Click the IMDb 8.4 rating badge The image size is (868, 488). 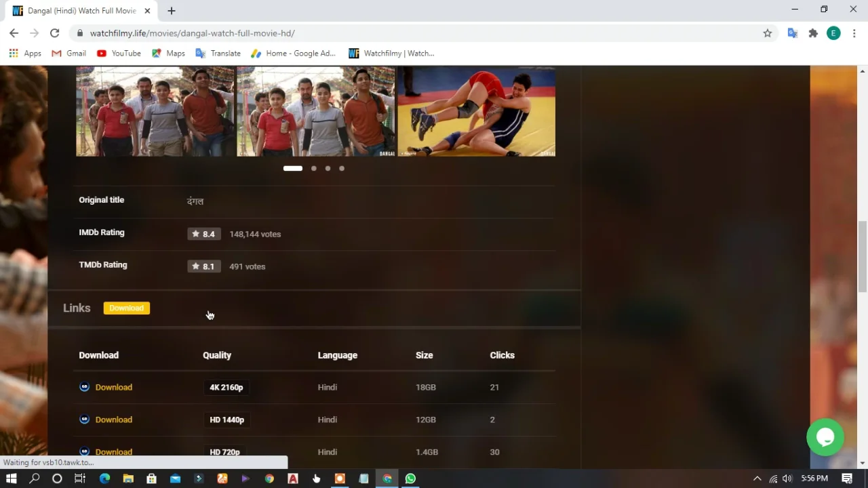pos(203,234)
